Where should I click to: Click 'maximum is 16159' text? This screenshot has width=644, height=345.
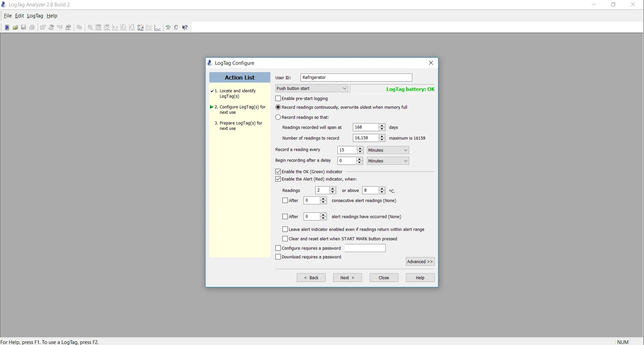[x=407, y=138]
